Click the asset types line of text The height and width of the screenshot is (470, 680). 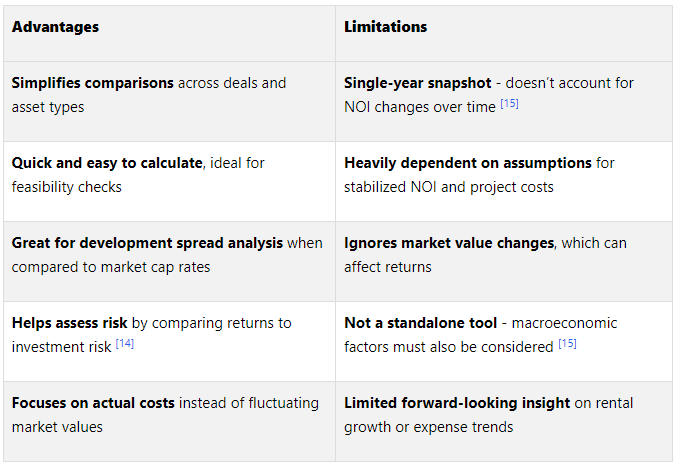(x=48, y=107)
